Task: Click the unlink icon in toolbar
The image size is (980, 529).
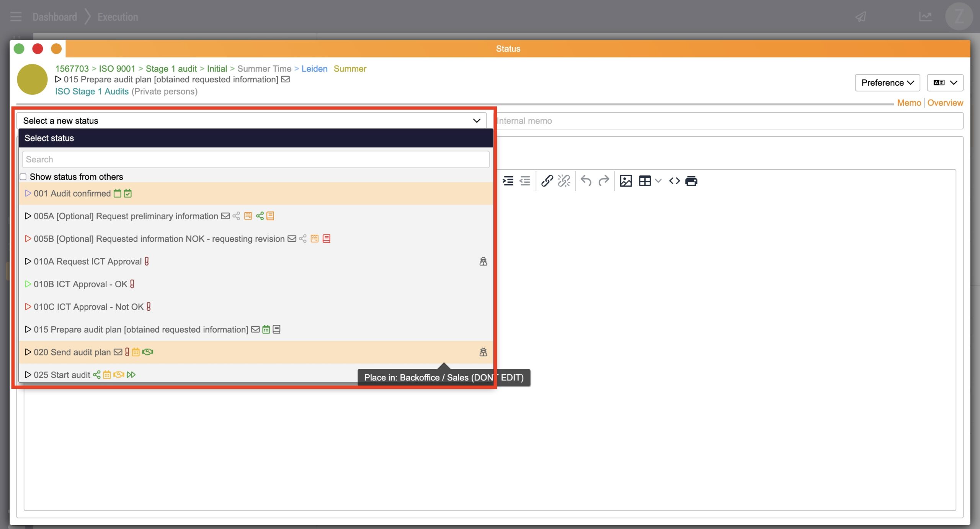Action: tap(563, 181)
